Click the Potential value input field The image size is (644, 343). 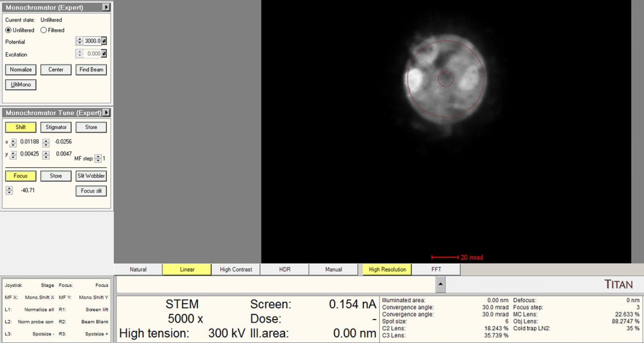click(92, 41)
